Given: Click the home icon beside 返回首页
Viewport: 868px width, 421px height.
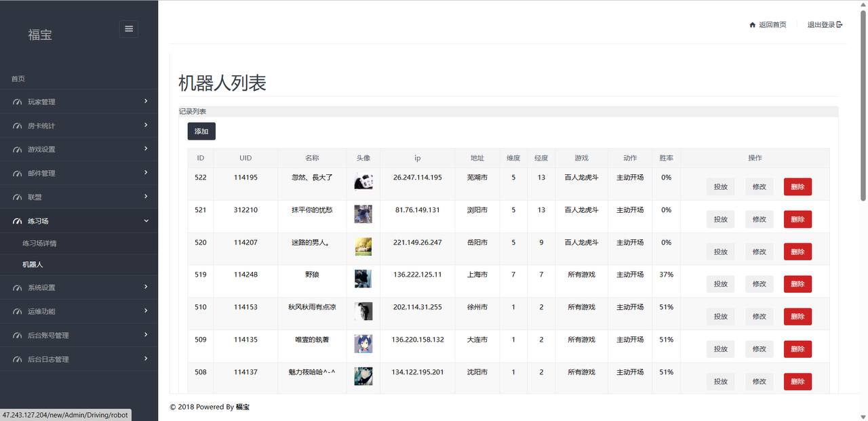Looking at the screenshot, I should coord(752,25).
